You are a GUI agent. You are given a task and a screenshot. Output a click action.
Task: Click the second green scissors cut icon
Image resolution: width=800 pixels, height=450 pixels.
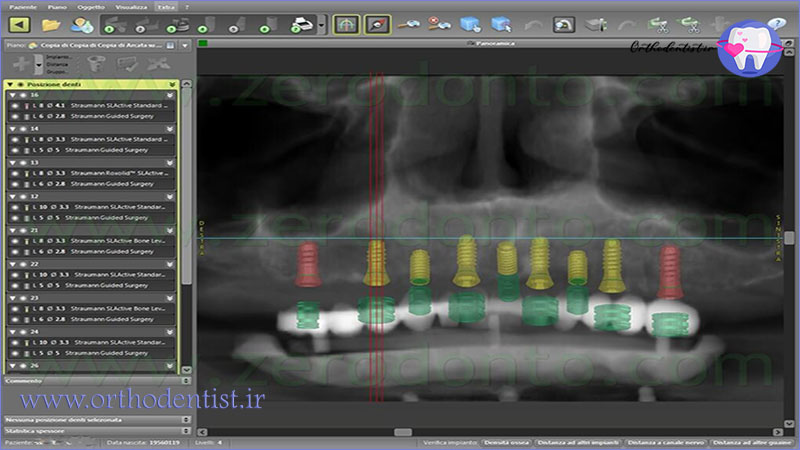click(688, 24)
